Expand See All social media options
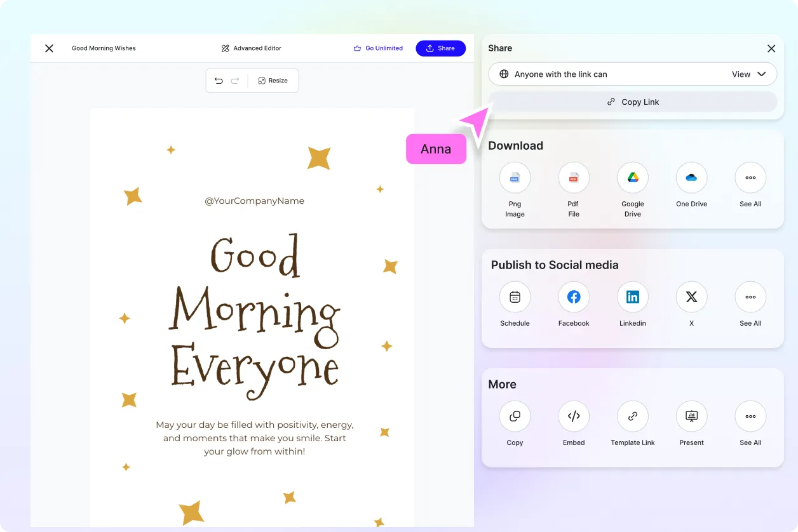798x532 pixels. 750,296
